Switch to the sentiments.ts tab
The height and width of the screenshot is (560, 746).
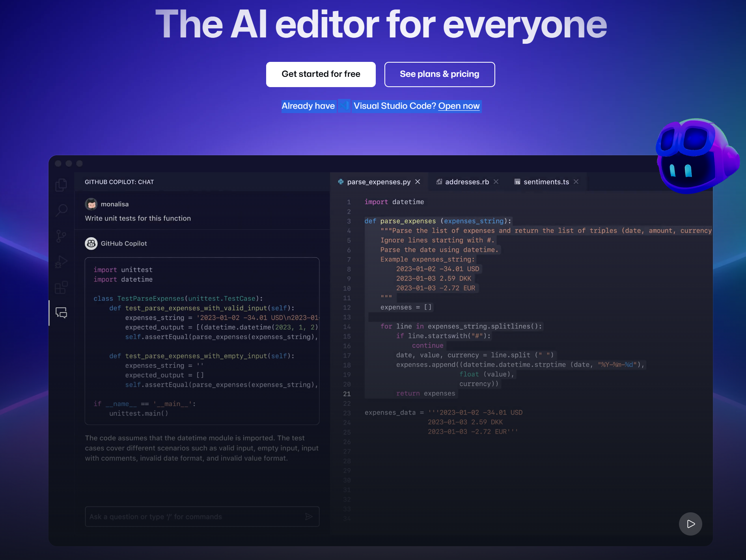546,182
